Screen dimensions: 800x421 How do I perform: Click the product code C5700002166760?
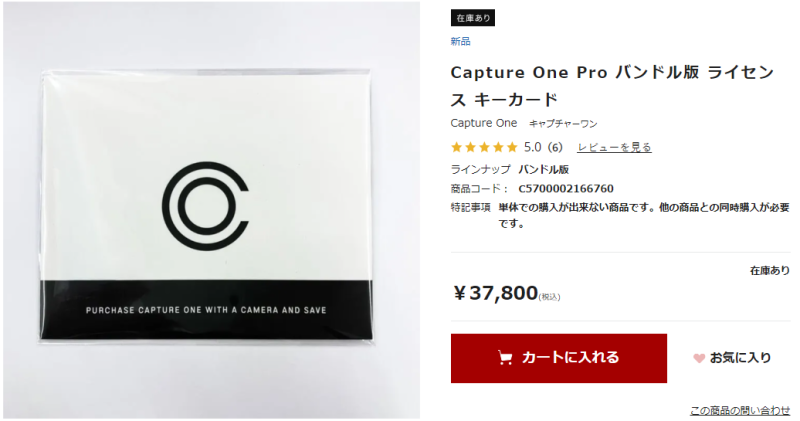click(x=566, y=189)
